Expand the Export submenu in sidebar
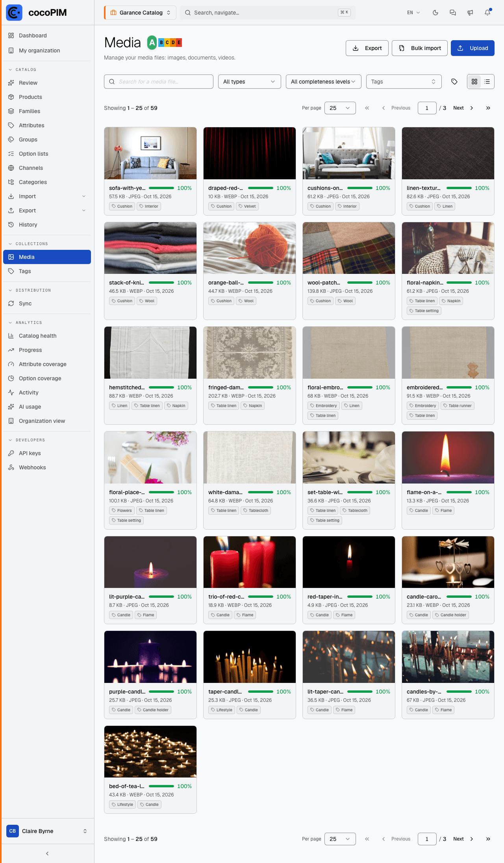Image resolution: width=504 pixels, height=863 pixels. click(x=47, y=210)
